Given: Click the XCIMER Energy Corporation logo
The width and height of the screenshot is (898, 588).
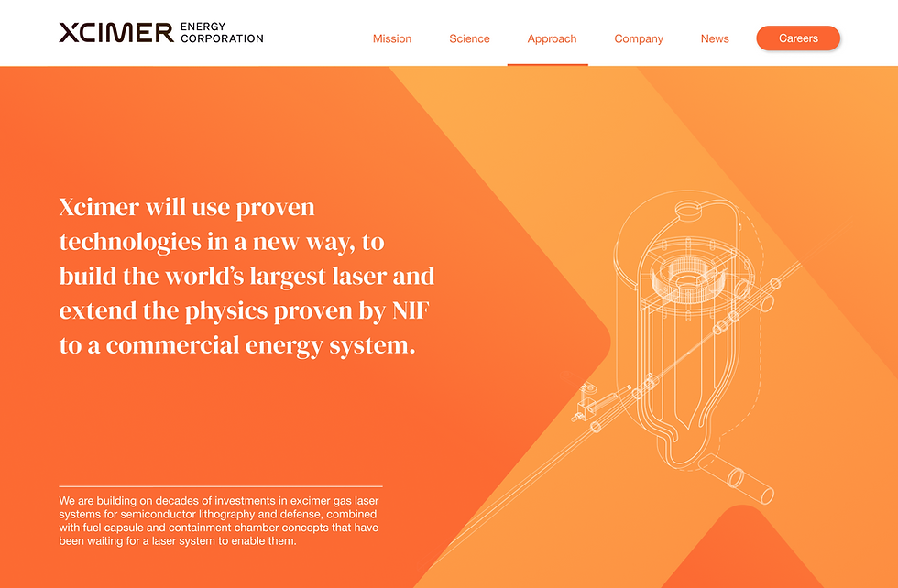Looking at the screenshot, I should click(161, 33).
